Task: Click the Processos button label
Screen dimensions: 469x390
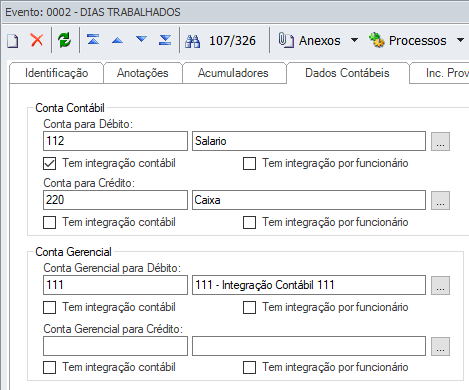Action: pyautogui.click(x=417, y=41)
